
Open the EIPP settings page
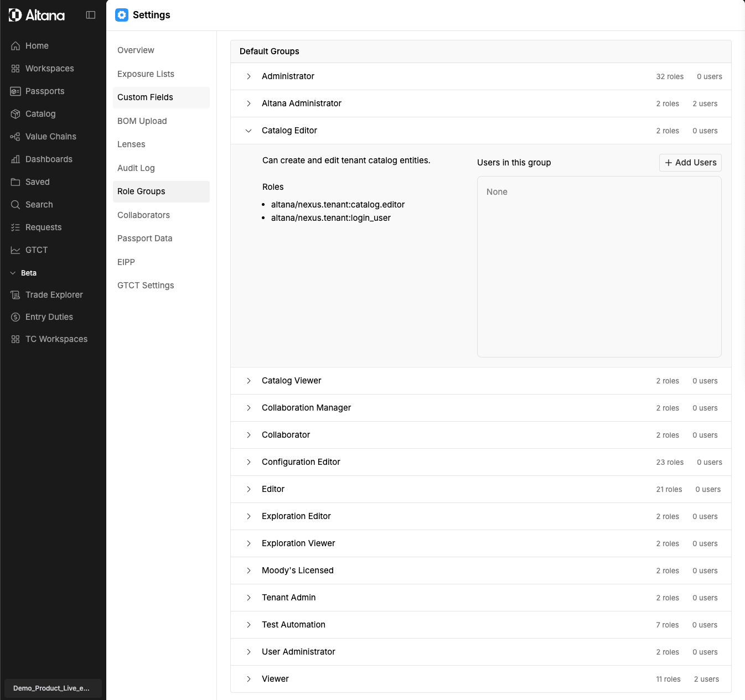(x=161, y=262)
